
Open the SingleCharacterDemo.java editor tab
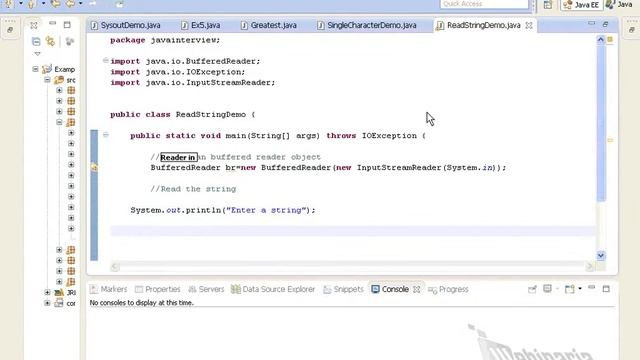click(367, 25)
